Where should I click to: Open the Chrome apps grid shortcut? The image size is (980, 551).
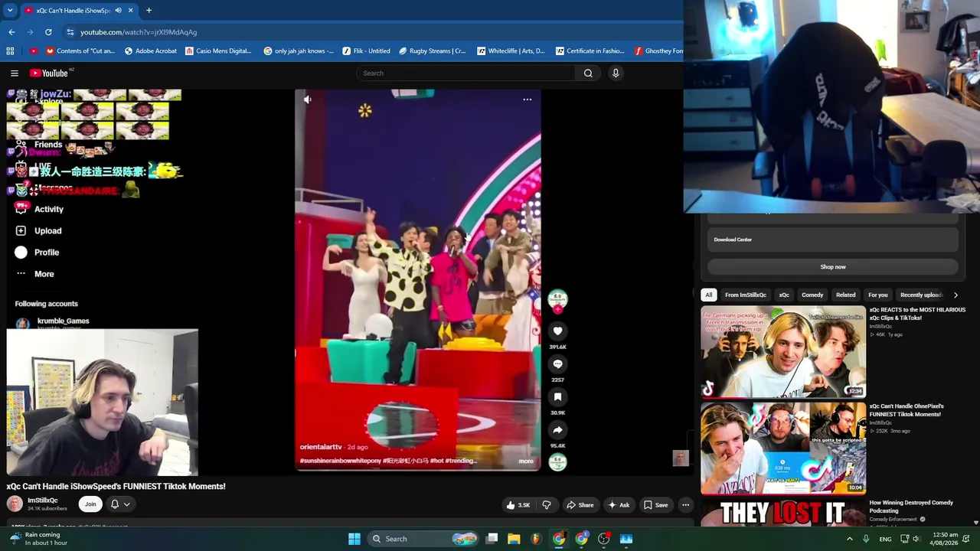point(10,51)
